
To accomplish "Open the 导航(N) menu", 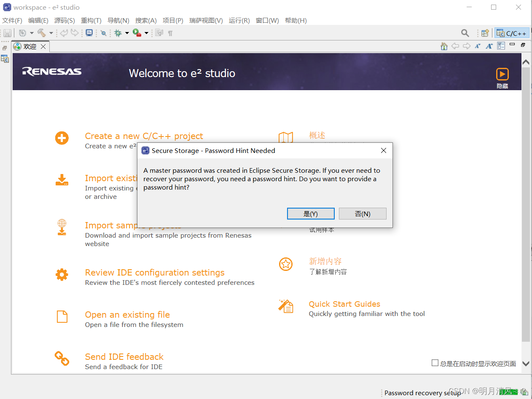I will coord(118,20).
